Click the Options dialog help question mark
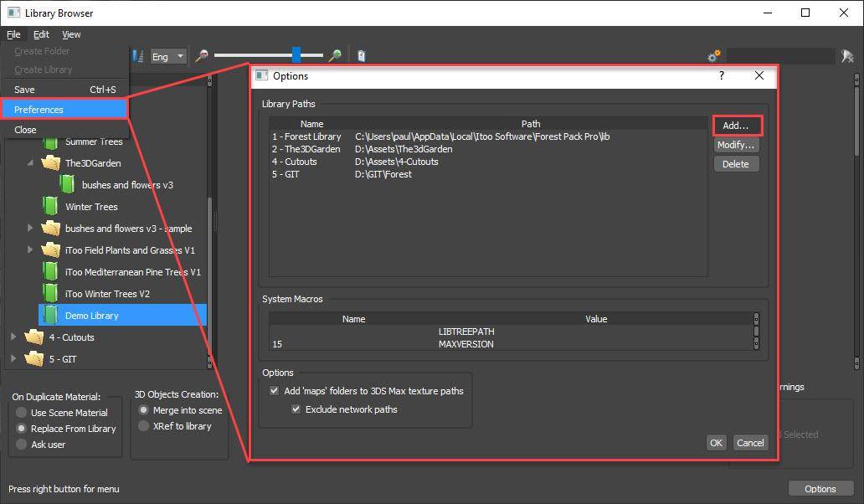Screen dimensions: 864x504 click(721, 75)
